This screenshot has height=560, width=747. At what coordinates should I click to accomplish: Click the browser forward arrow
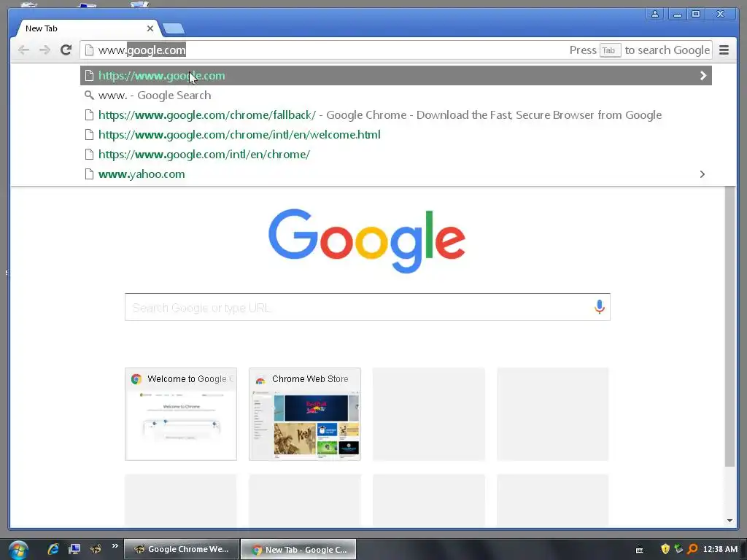[x=44, y=50]
